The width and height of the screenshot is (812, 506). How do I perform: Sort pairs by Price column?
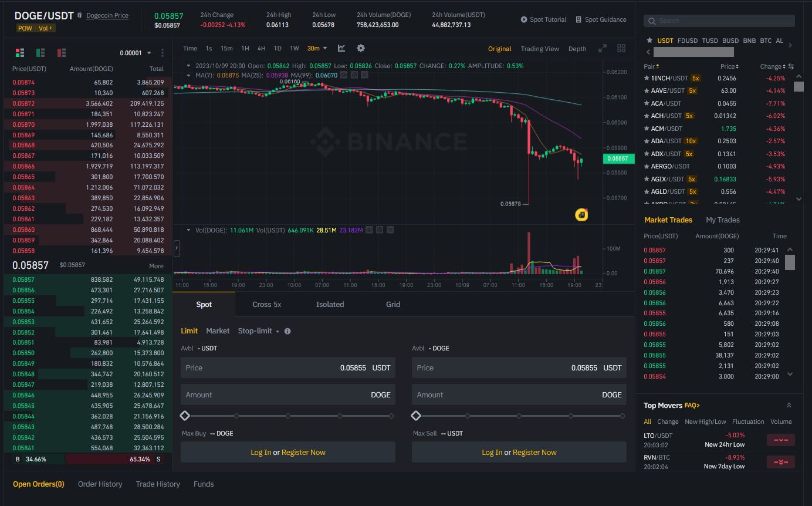point(729,66)
